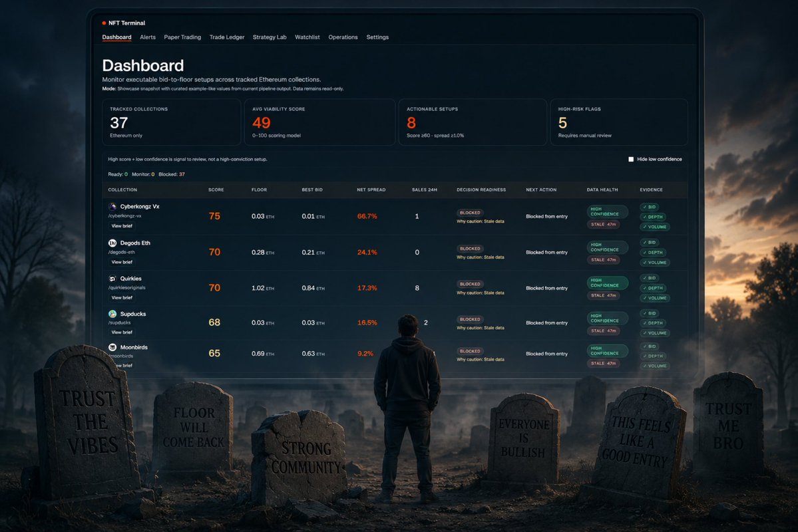
Task: Sort the table by the Score column
Action: click(x=216, y=190)
